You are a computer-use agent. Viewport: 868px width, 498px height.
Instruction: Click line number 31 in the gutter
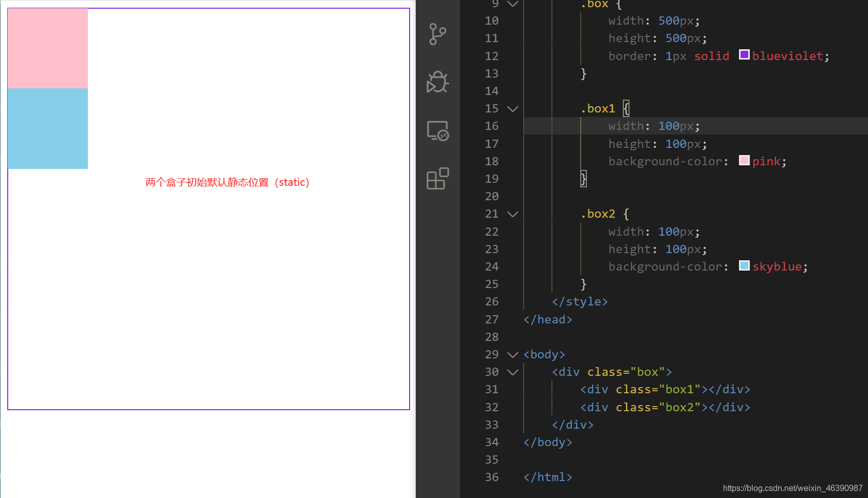point(492,389)
